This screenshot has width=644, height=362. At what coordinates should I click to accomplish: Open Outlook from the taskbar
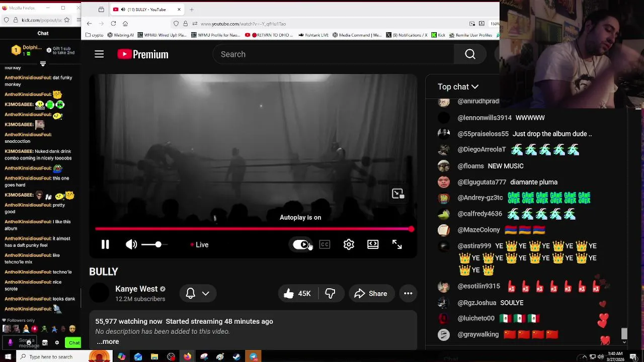(x=138, y=357)
